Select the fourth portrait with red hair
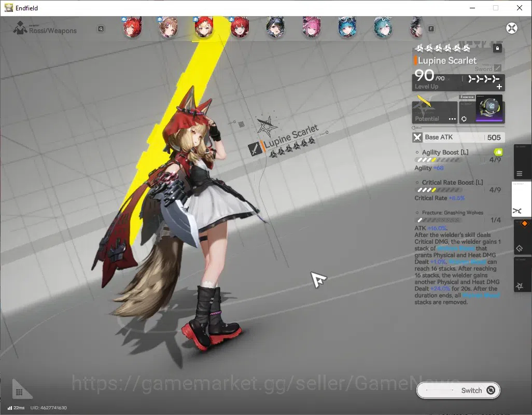 coord(240,27)
